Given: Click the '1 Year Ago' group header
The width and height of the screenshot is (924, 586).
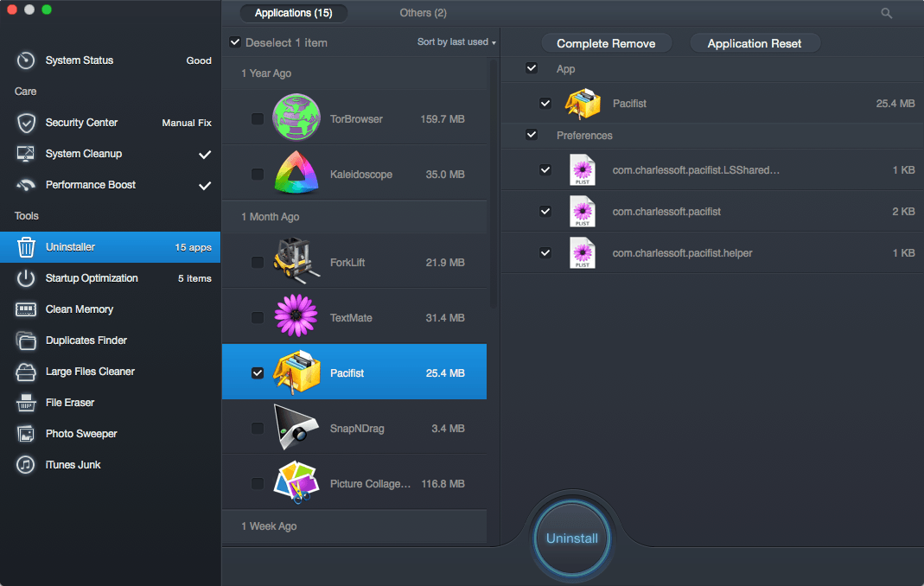Looking at the screenshot, I should coord(354,73).
